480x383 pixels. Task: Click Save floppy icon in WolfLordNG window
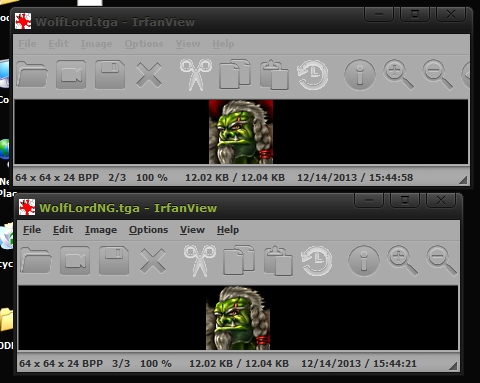[x=114, y=260]
